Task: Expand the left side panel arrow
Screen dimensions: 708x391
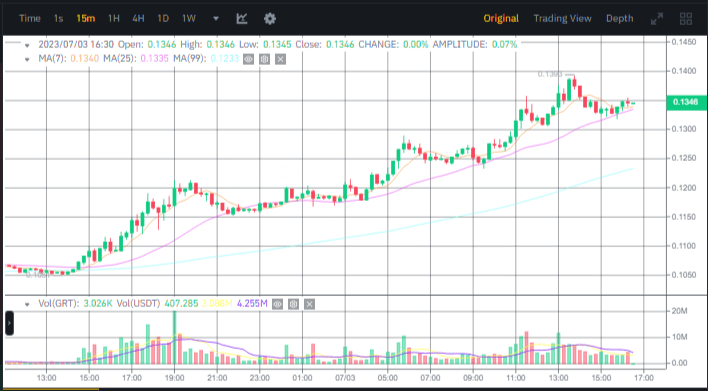Action: (9, 323)
